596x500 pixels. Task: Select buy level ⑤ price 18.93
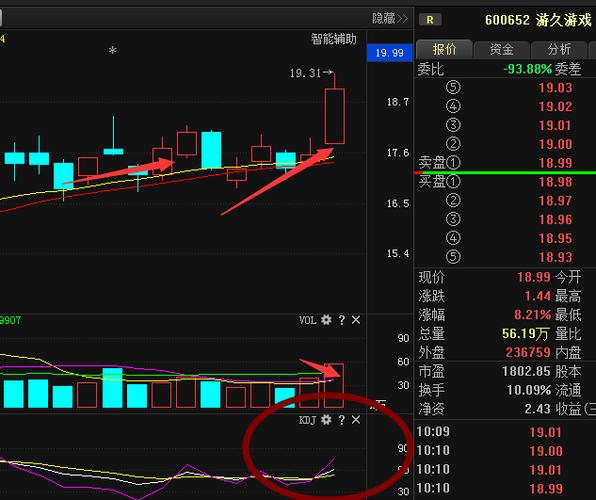555,257
